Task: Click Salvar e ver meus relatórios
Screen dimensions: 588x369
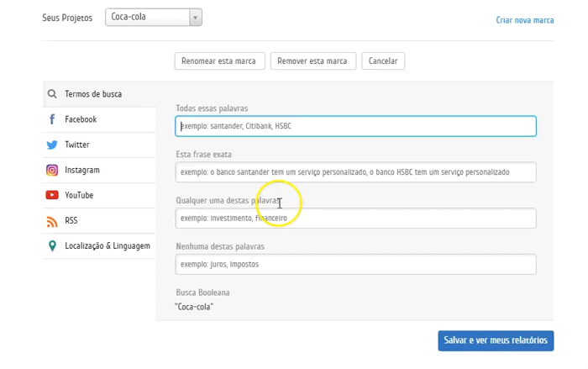Action: (496, 340)
